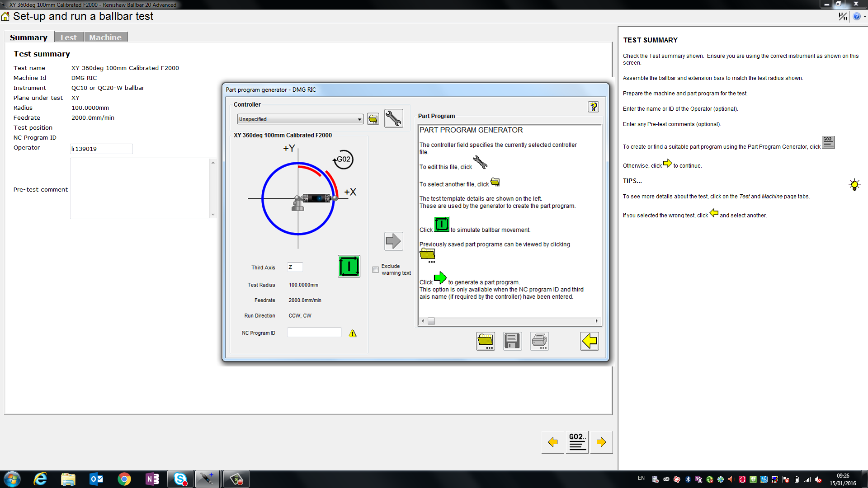Save the part program with floppy icon

[512, 341]
